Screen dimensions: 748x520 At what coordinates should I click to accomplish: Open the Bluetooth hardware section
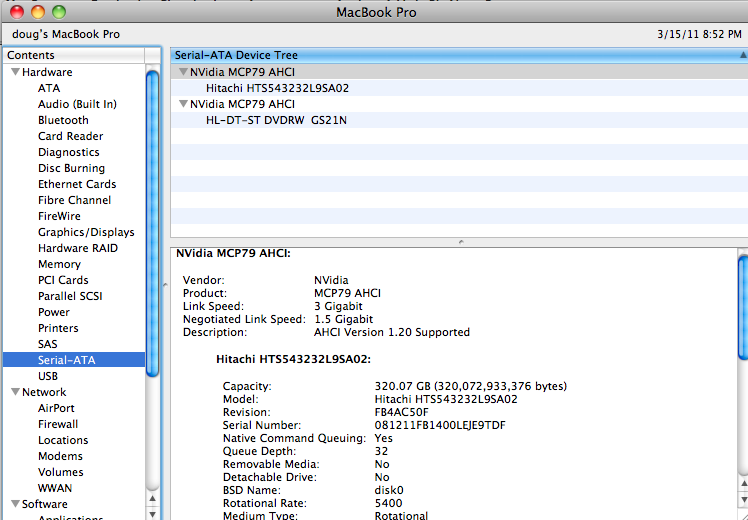63,120
